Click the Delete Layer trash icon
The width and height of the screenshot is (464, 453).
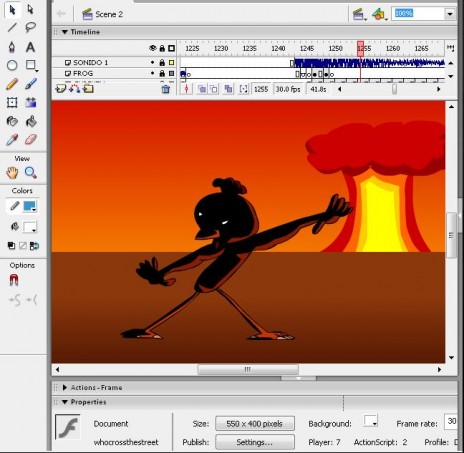[x=166, y=89]
